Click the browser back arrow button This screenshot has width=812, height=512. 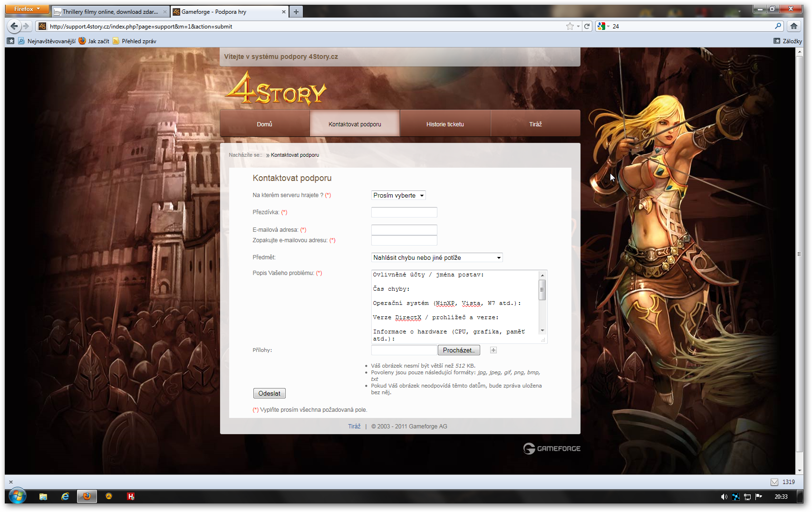click(x=14, y=26)
